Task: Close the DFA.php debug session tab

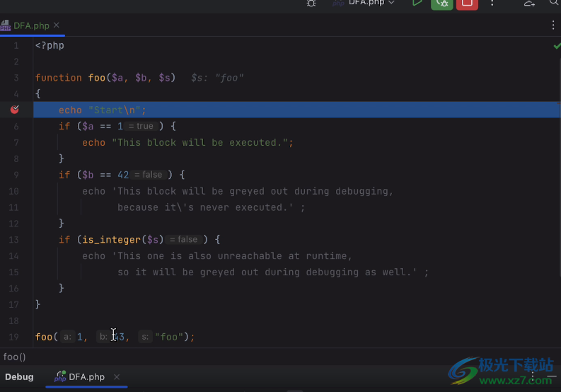Action: click(117, 377)
